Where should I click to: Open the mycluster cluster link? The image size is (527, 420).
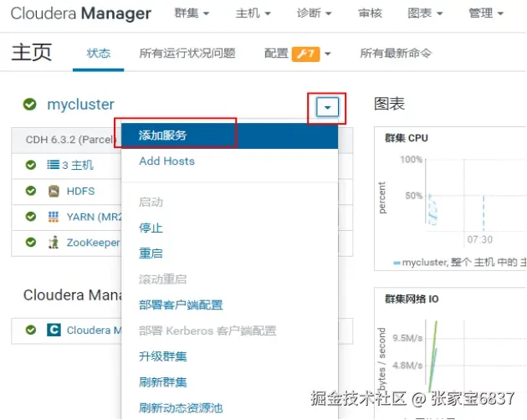pyautogui.click(x=80, y=105)
